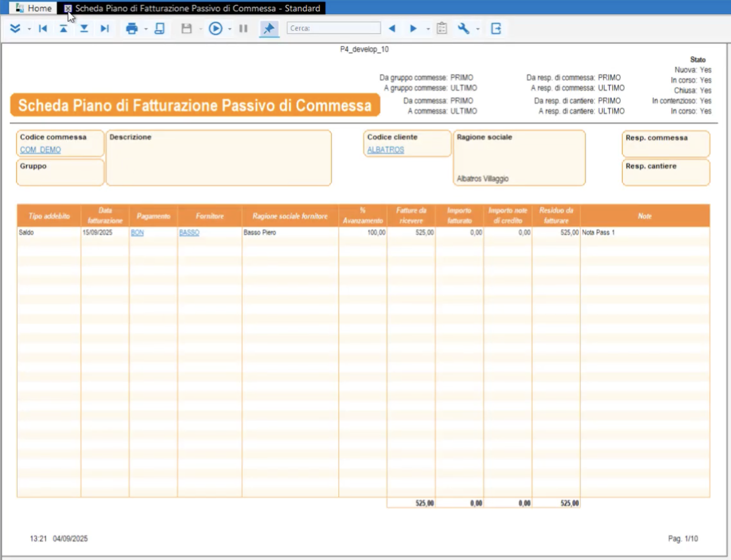Click the Cerca search field
Image resolution: width=731 pixels, height=560 pixels.
(x=334, y=28)
